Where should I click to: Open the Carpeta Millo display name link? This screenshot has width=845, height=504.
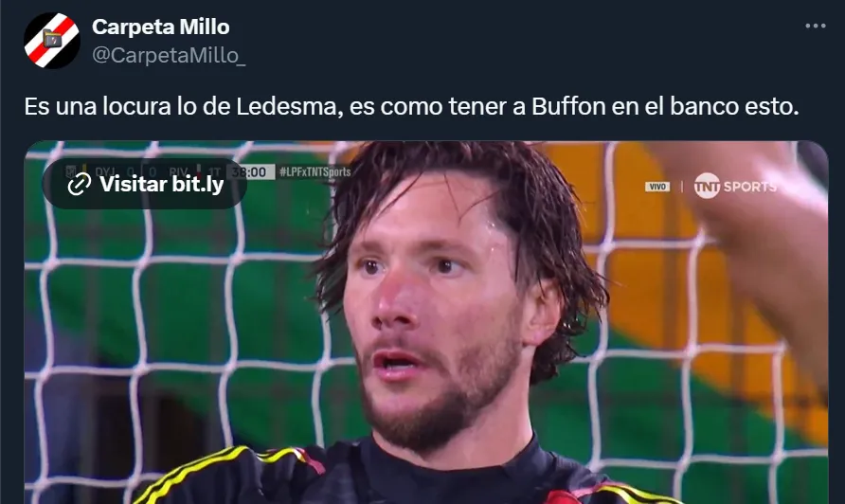tap(161, 27)
